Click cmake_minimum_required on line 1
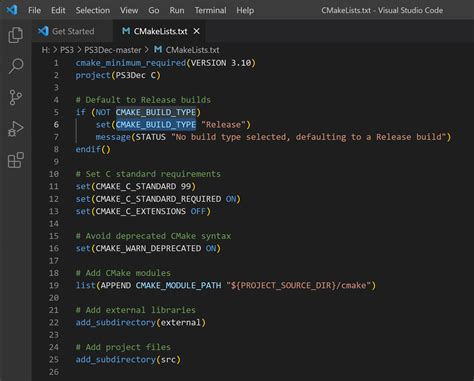 pyautogui.click(x=130, y=63)
